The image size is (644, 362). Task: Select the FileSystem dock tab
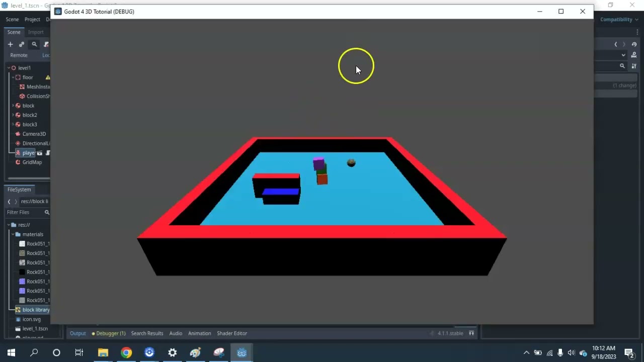point(19,190)
